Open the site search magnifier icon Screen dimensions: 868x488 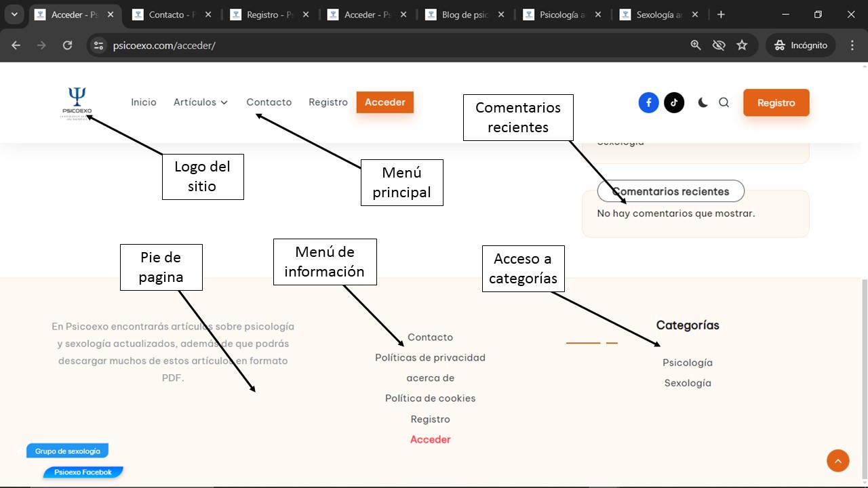coord(724,103)
